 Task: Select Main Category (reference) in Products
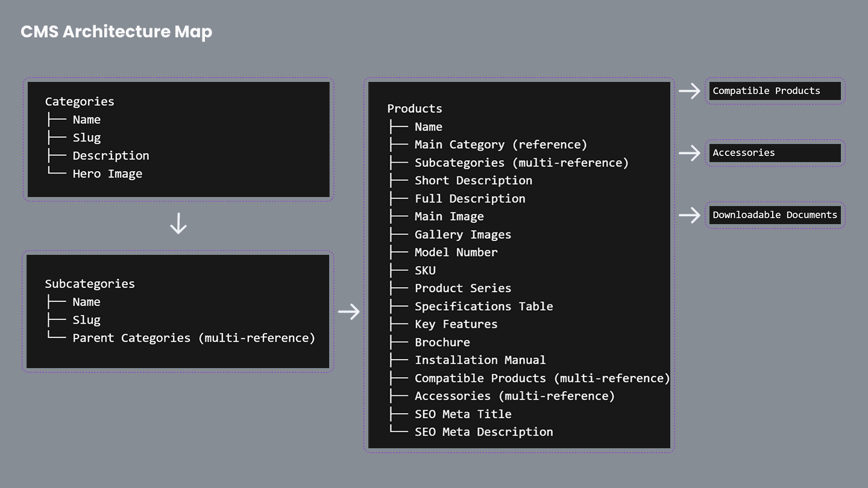coord(500,145)
